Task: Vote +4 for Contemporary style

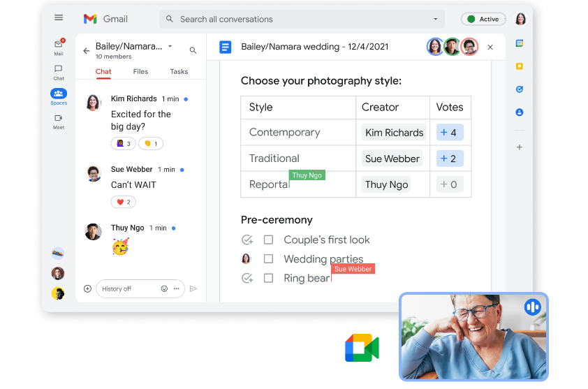Action: (450, 133)
